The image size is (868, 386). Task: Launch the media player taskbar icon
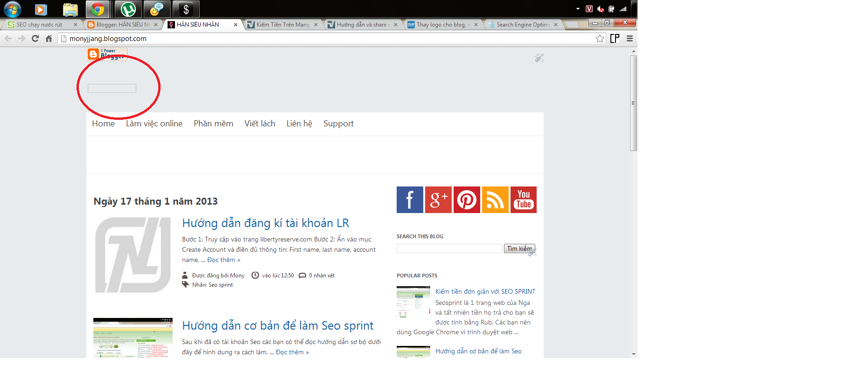41,9
